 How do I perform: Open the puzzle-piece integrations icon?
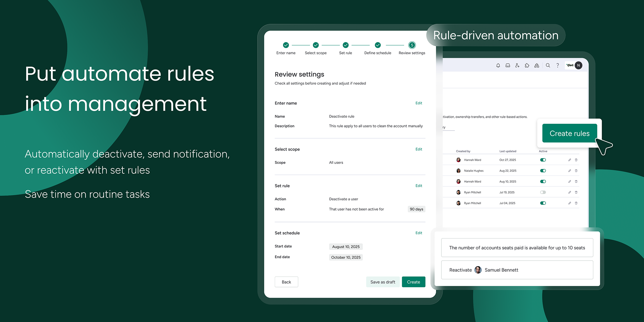pos(527,65)
